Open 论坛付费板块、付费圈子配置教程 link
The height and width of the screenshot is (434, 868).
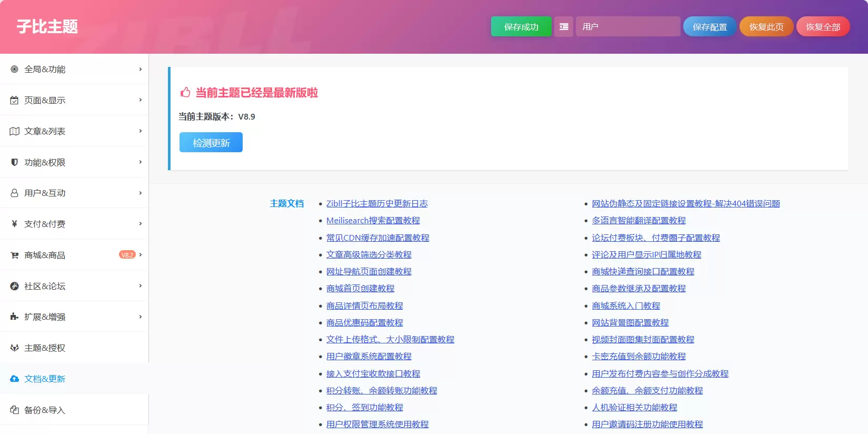pyautogui.click(x=656, y=238)
